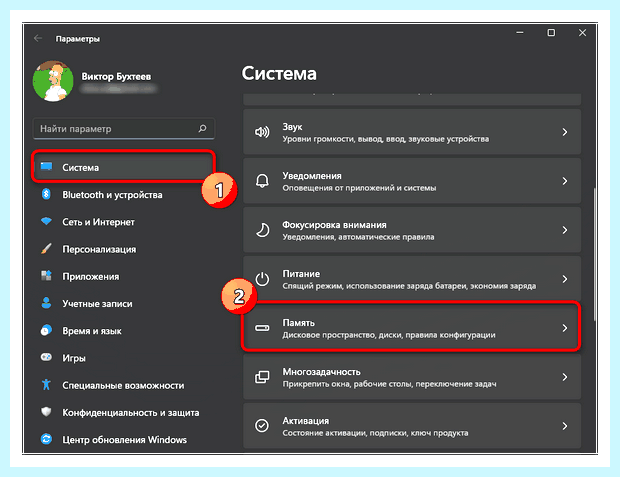Image resolution: width=620 pixels, height=477 pixels.
Task: Switch to Учетные записи section
Action: [x=97, y=304]
